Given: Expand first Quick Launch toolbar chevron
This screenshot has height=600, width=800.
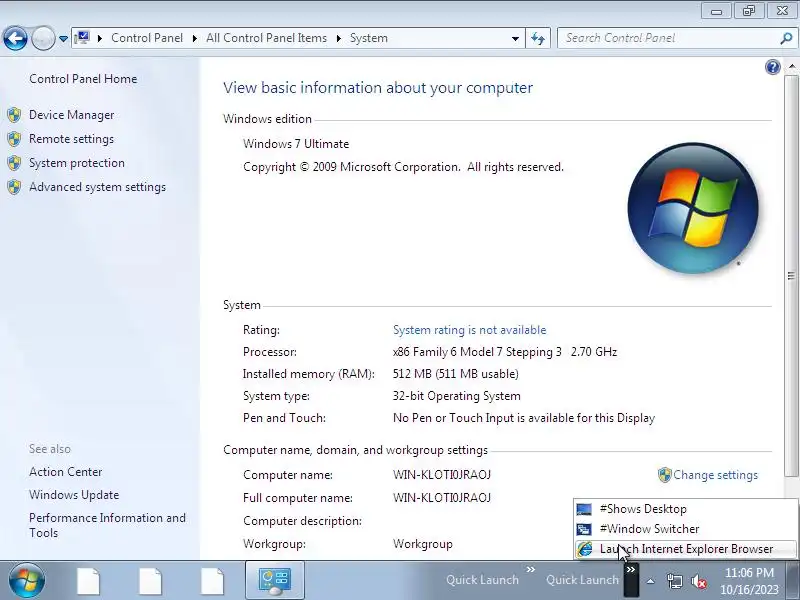Looking at the screenshot, I should (531, 569).
